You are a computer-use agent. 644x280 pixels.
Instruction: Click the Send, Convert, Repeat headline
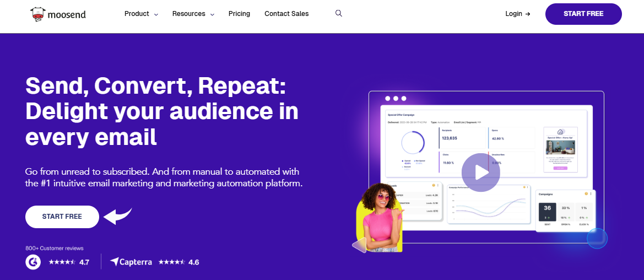[x=162, y=112]
